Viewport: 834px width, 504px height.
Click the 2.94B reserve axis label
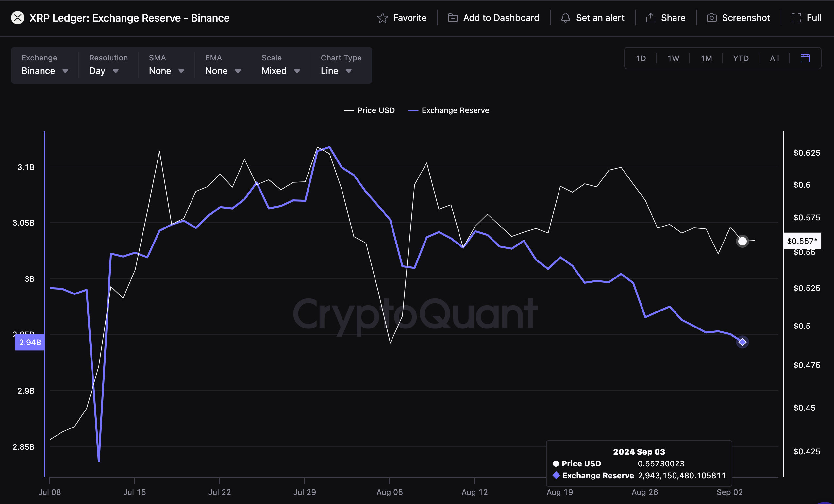click(30, 342)
